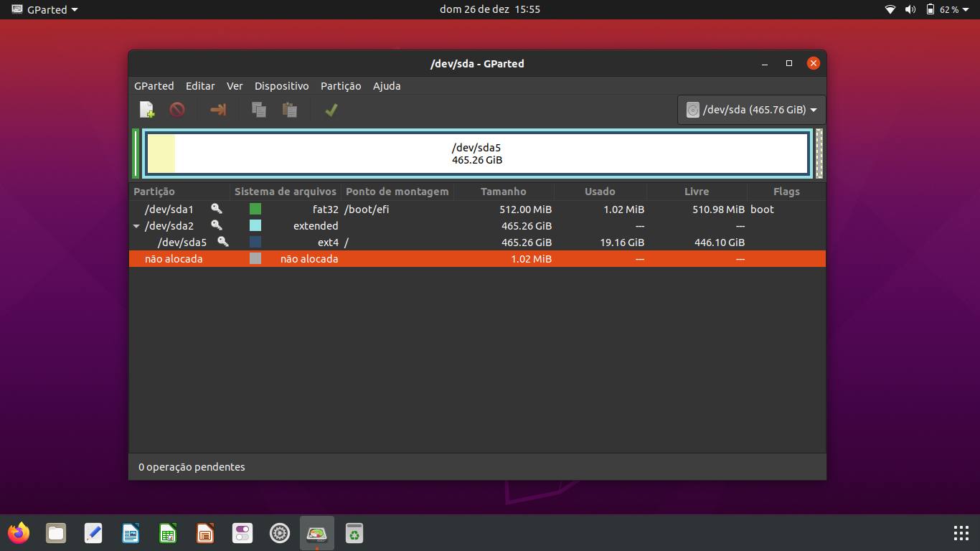Screen dimensions: 980x551
Task: Open the text editor from the dock
Action: (x=93, y=533)
